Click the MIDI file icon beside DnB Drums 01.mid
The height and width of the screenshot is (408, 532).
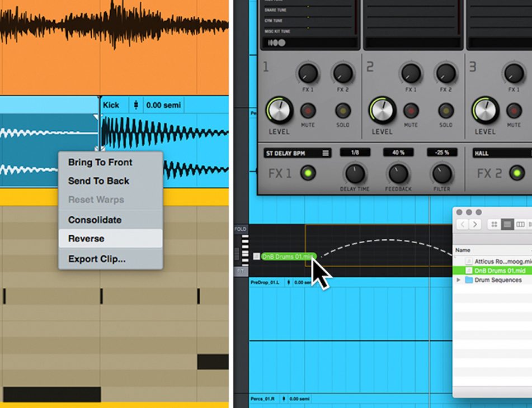pos(468,269)
